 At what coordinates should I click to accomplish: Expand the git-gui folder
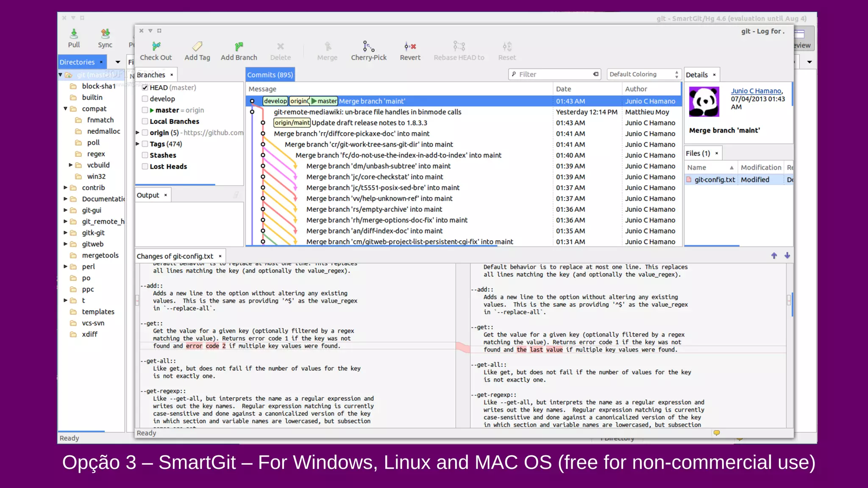66,210
